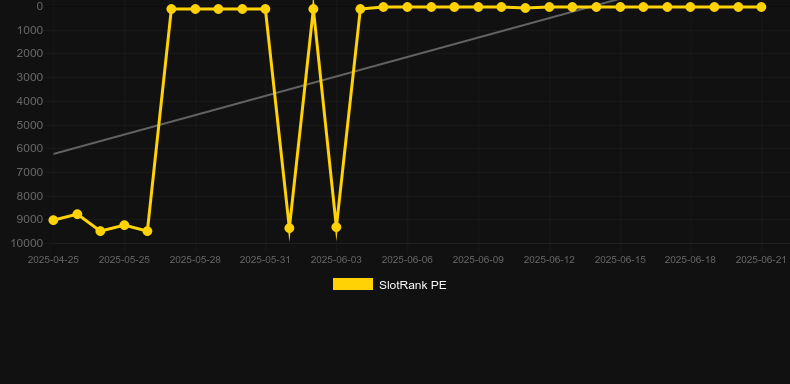Click the dip point just after 2025-05-31
This screenshot has height=384, width=790.
click(x=289, y=228)
